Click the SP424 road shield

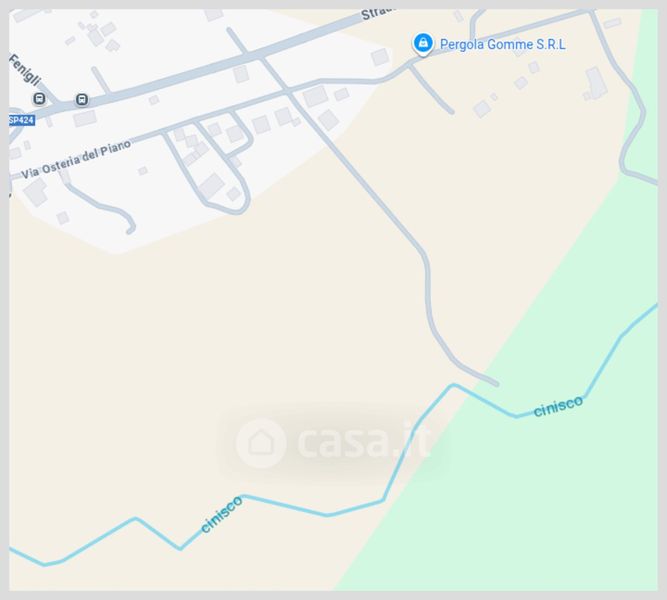pos(21,120)
